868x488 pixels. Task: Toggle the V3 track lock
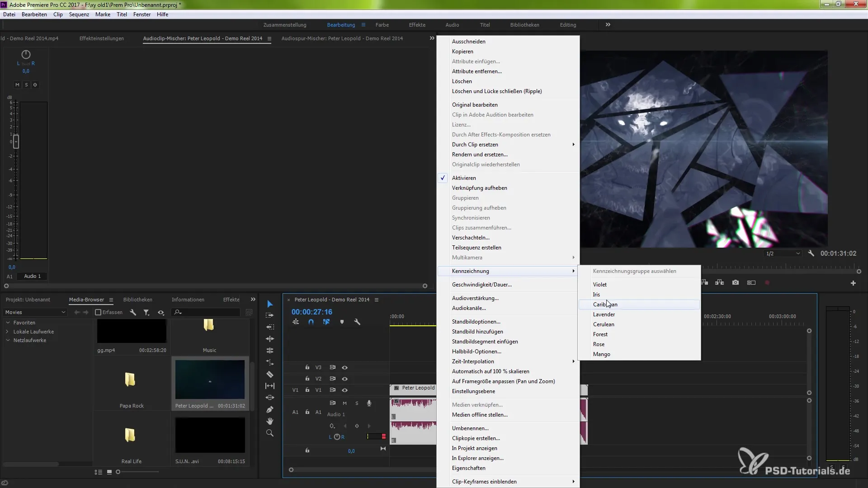307,367
